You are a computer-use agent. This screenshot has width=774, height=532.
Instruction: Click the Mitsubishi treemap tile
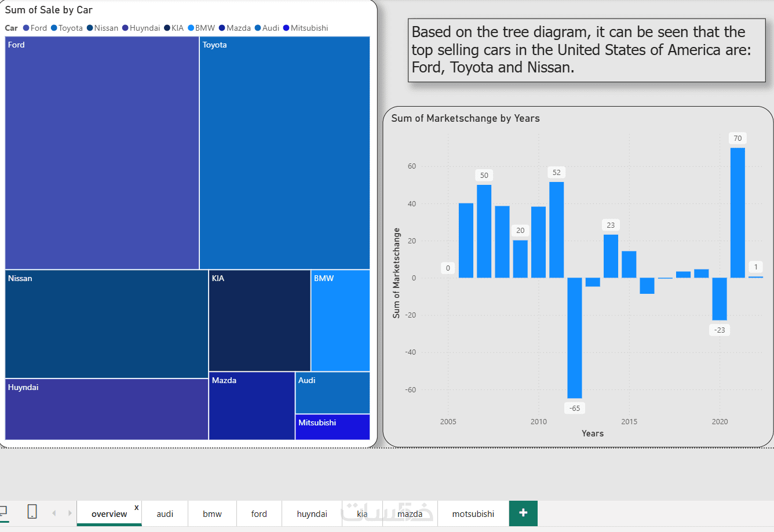(x=333, y=427)
